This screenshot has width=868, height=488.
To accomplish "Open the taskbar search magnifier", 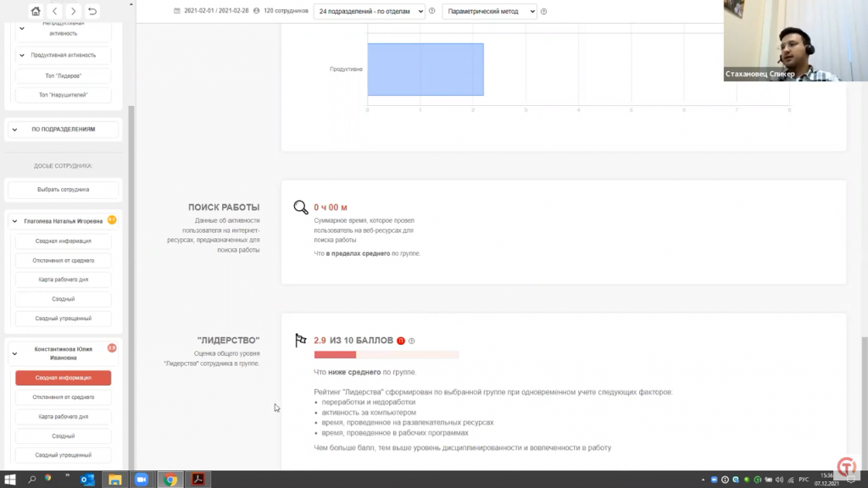I will 31,480.
